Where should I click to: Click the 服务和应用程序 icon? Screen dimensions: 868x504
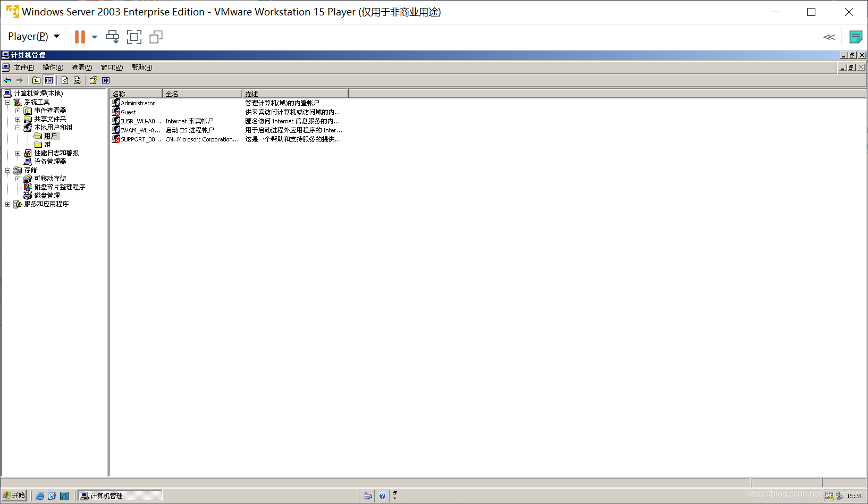click(18, 204)
